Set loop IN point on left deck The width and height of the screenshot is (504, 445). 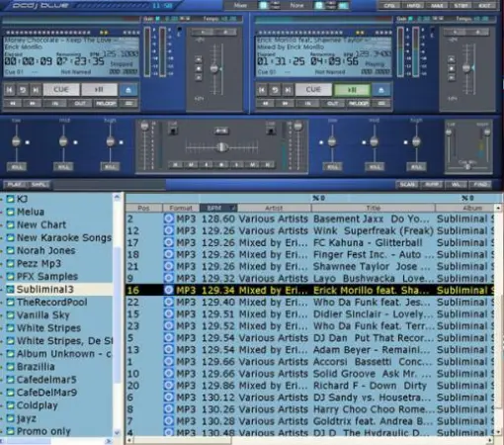(54, 103)
